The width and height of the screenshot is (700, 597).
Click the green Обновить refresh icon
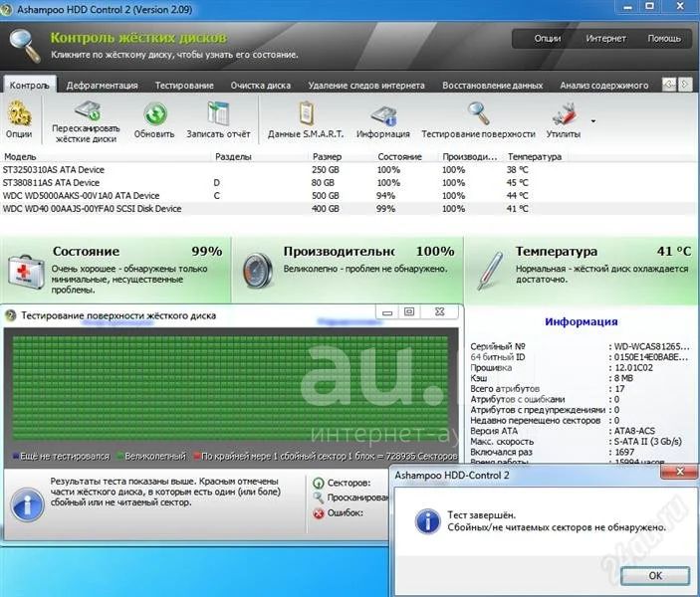(155, 113)
